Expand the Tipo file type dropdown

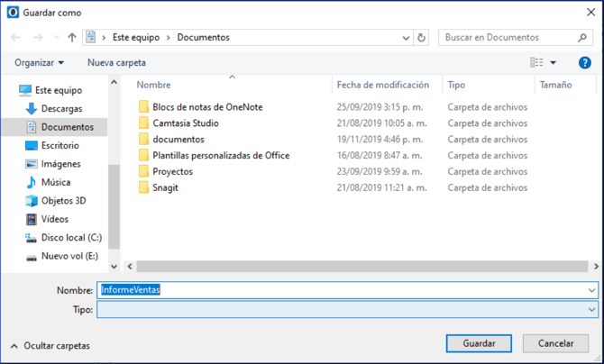point(591,310)
